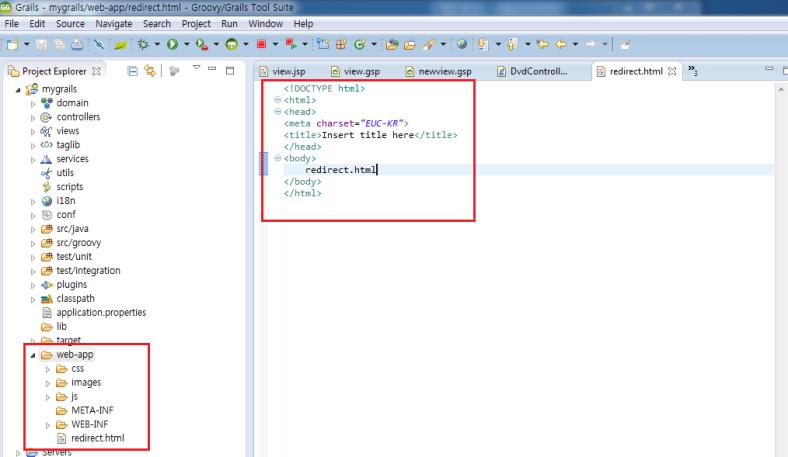Image resolution: width=788 pixels, height=457 pixels.
Task: Close the Project Explorer view tab
Action: 96,71
